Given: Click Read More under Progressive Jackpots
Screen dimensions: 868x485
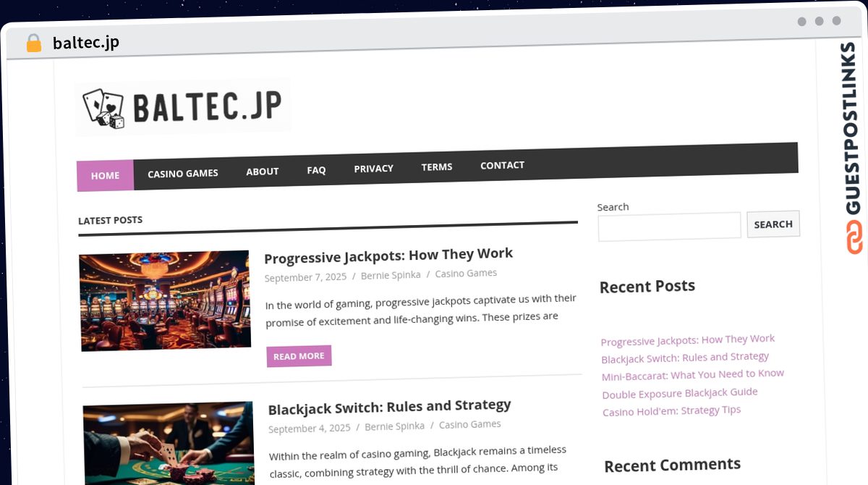Looking at the screenshot, I should (299, 356).
